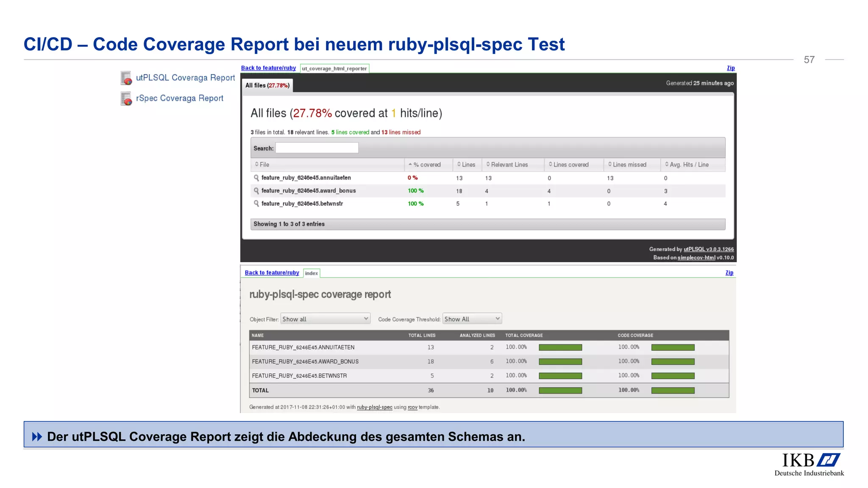Sort by % covered column

(x=428, y=165)
